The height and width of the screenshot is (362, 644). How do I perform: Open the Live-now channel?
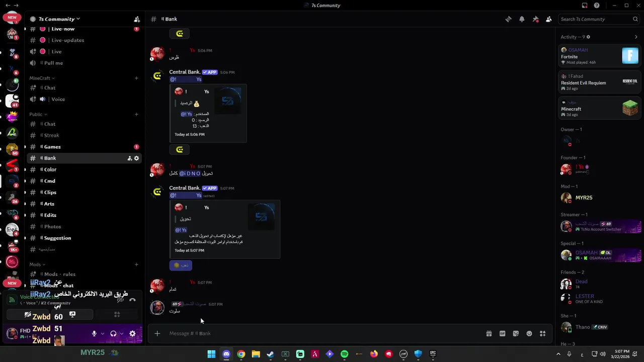coord(84,29)
